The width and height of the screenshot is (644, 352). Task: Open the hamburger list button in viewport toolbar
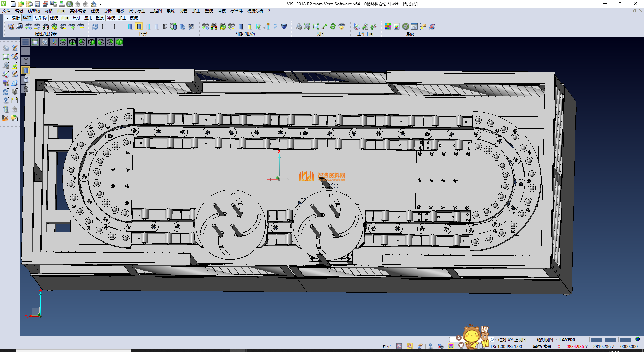coord(25,42)
